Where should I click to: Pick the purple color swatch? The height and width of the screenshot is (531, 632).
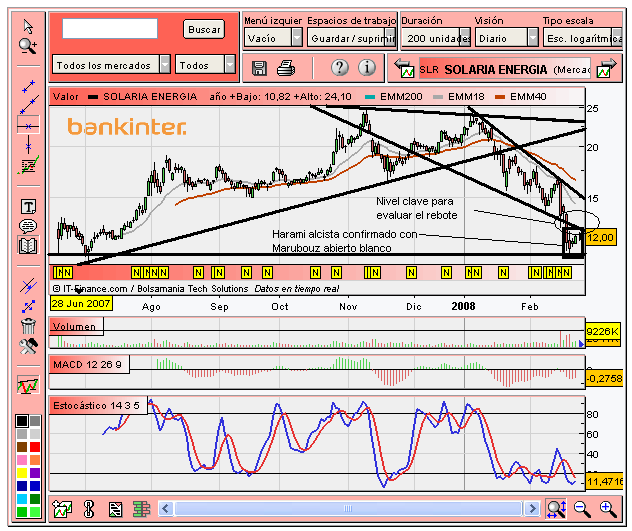[35, 473]
